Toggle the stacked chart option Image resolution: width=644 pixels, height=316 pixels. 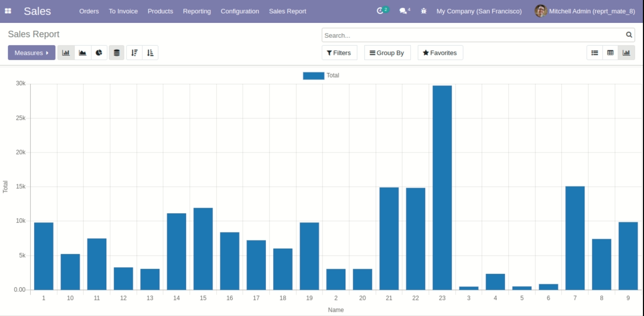(x=117, y=53)
